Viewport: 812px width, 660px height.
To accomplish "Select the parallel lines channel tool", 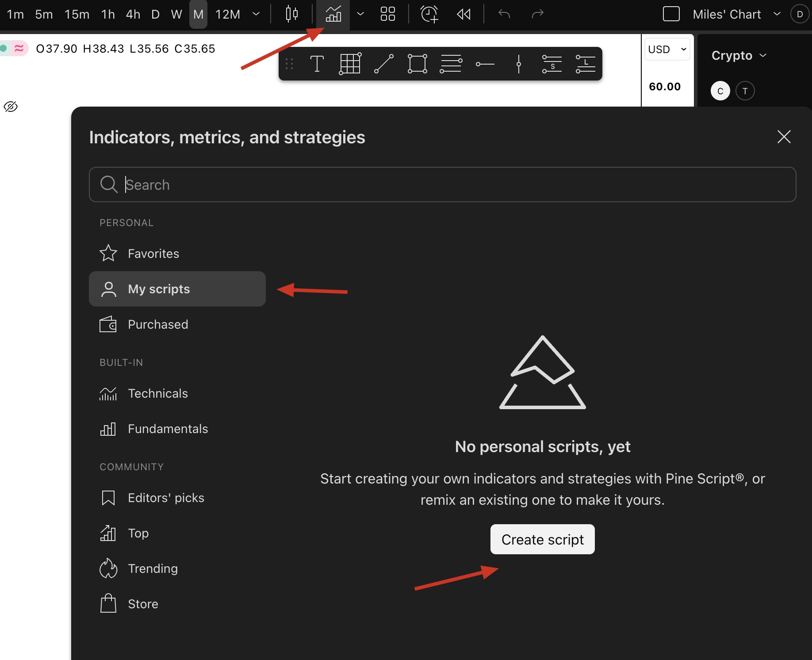I will [x=451, y=64].
